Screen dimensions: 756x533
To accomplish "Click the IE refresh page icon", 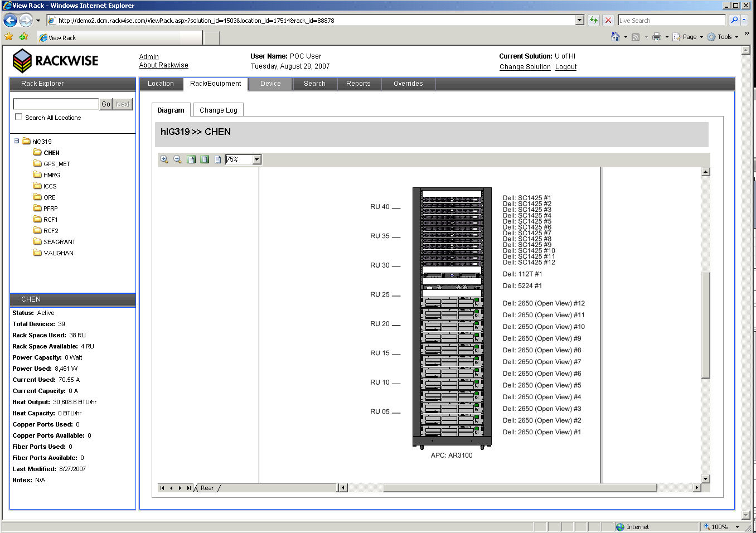I will tap(594, 21).
